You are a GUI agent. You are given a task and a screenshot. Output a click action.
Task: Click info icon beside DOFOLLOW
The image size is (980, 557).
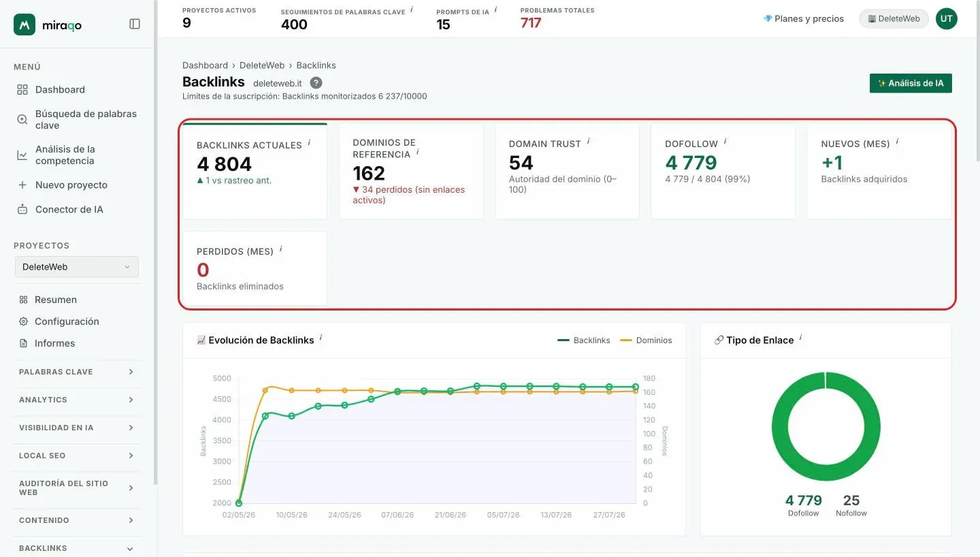click(725, 141)
